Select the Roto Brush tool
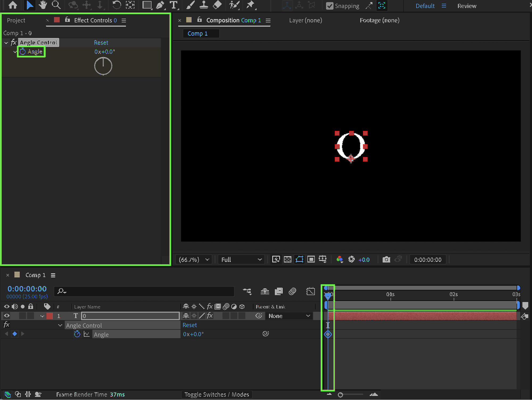The height and width of the screenshot is (400, 532). 234,5
